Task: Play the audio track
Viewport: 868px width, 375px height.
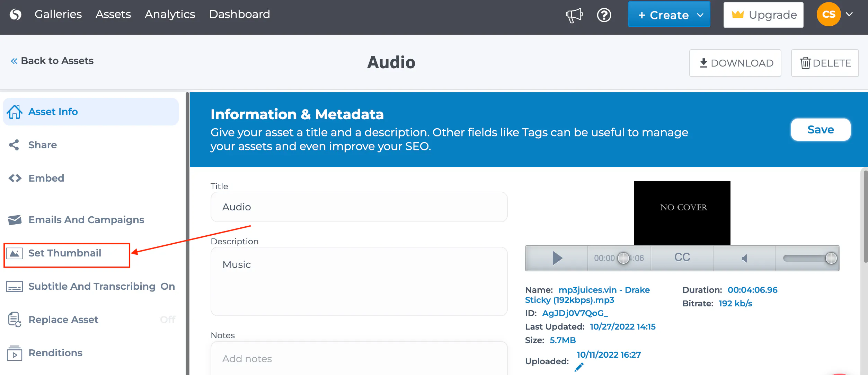Action: [x=557, y=258]
